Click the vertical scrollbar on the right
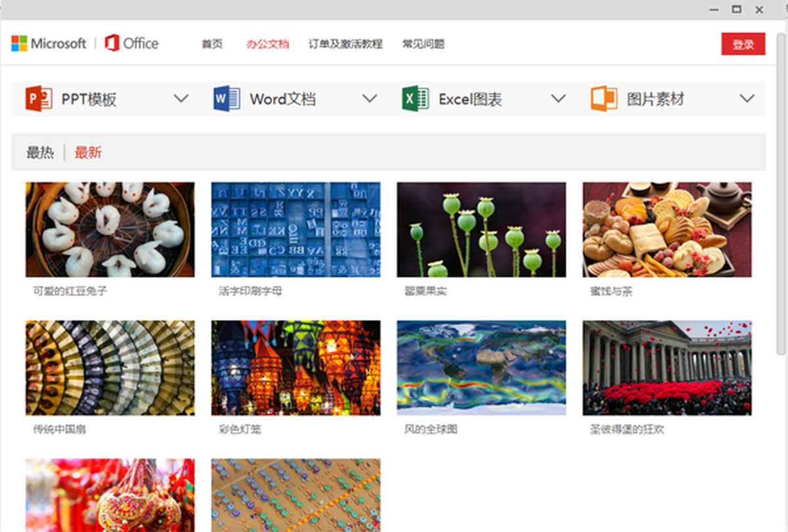 click(x=780, y=197)
